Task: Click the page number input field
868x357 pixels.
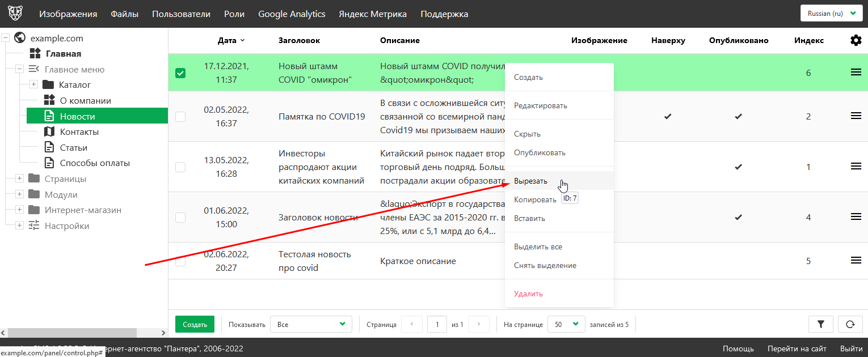Action: pos(437,324)
